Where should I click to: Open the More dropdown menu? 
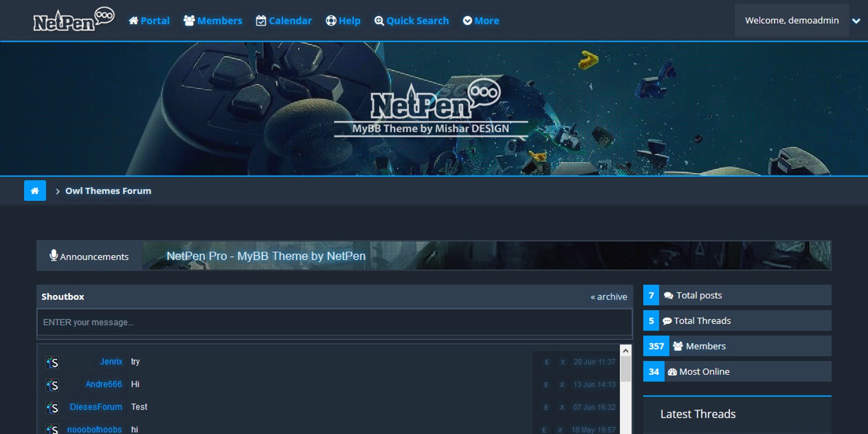[x=481, y=21]
